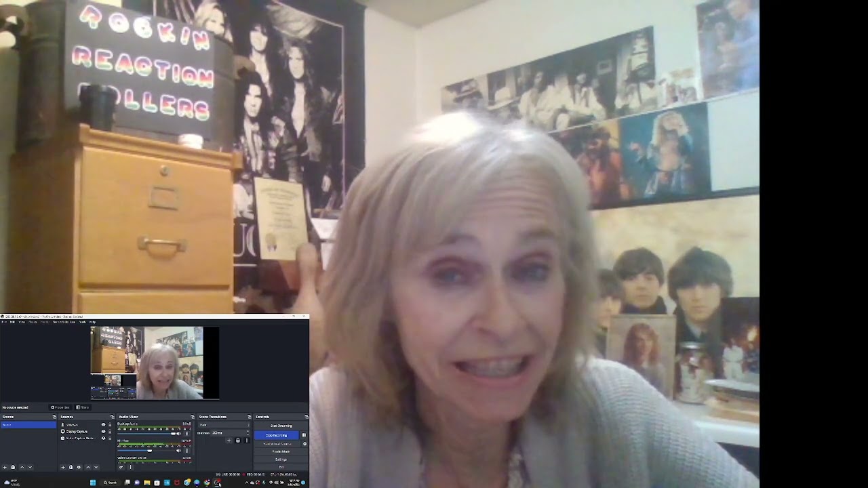Open Google Chrome from taskbar
The height and width of the screenshot is (488, 868).
[x=207, y=483]
